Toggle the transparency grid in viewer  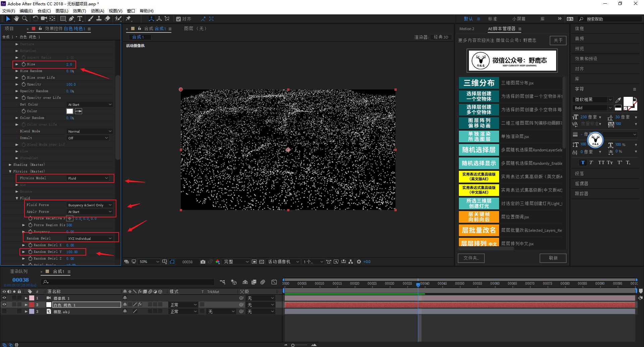262,262
